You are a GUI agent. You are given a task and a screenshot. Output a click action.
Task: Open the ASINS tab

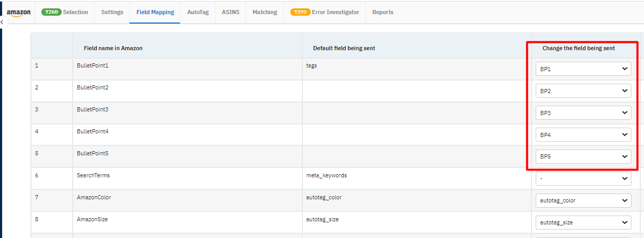click(230, 12)
